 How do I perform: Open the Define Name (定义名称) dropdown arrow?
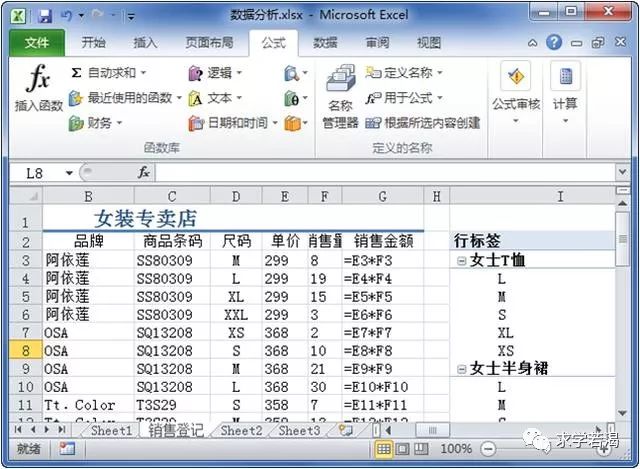(x=440, y=73)
